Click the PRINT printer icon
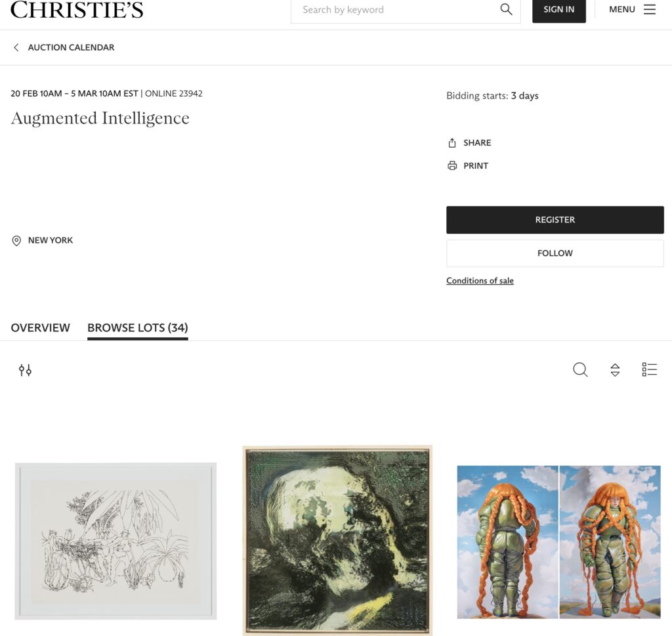Image resolution: width=672 pixels, height=636 pixels. [452, 165]
